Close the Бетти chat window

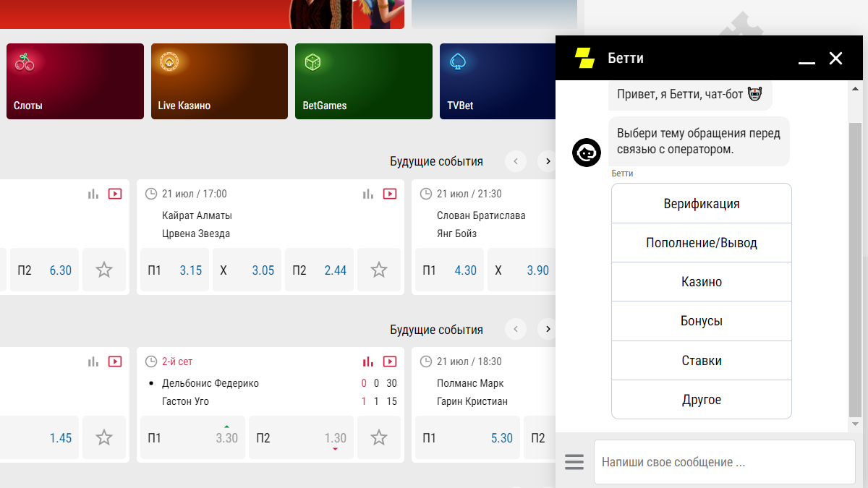click(835, 59)
